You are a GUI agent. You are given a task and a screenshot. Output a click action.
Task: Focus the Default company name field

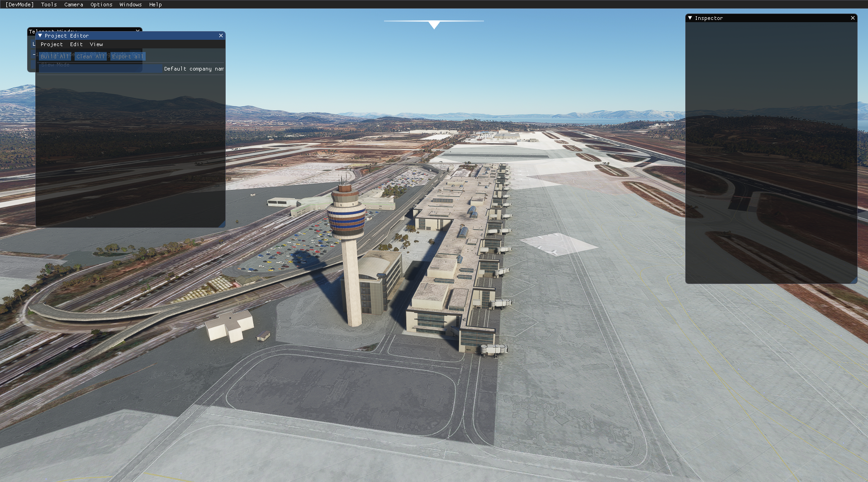100,69
